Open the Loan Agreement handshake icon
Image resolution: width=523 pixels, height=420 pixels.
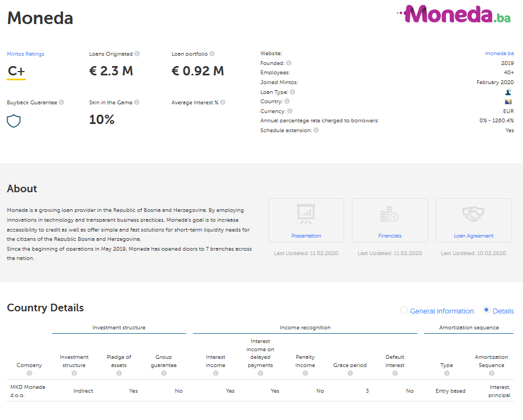473,214
